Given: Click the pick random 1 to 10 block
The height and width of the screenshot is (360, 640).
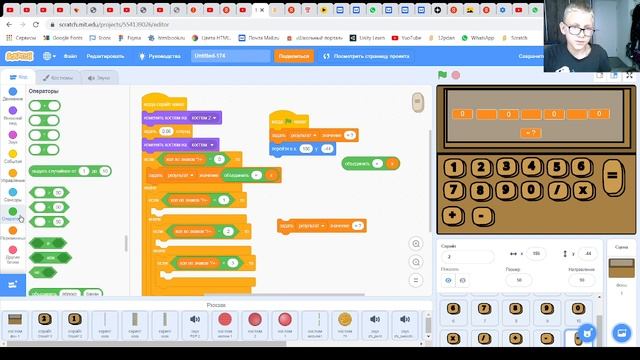Looking at the screenshot, I should [x=70, y=171].
